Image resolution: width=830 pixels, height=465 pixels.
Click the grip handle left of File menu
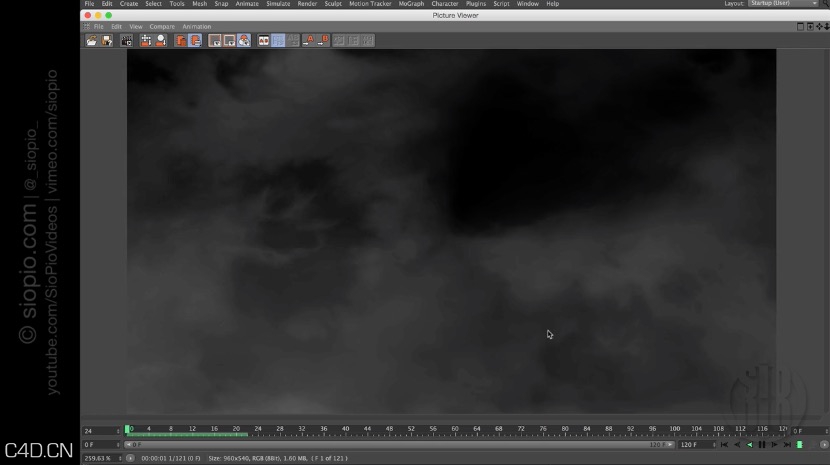click(x=87, y=26)
